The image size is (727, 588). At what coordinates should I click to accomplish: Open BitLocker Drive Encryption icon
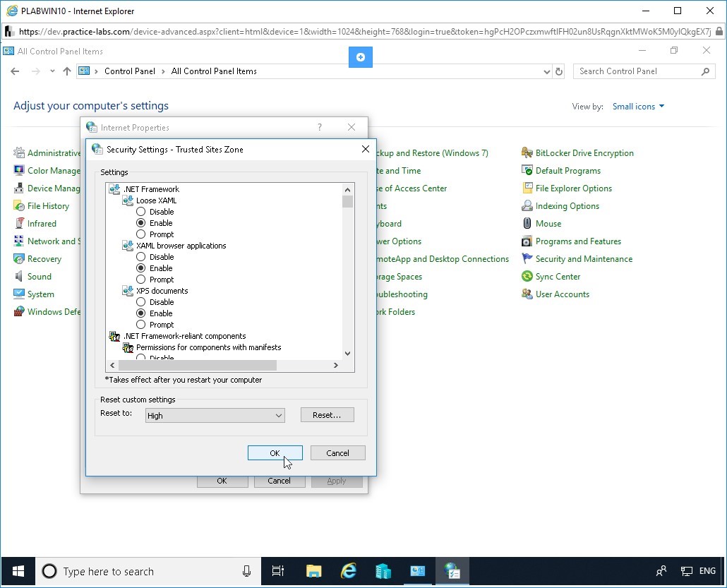click(527, 152)
